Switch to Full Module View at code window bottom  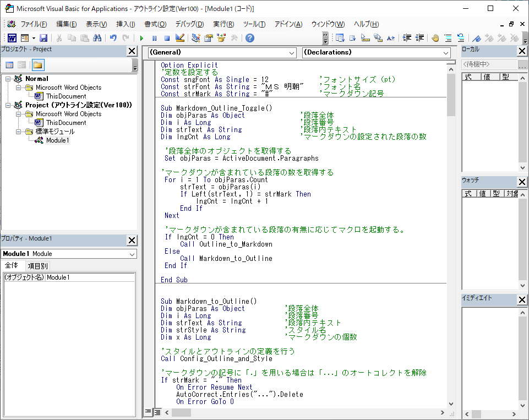[x=157, y=412]
